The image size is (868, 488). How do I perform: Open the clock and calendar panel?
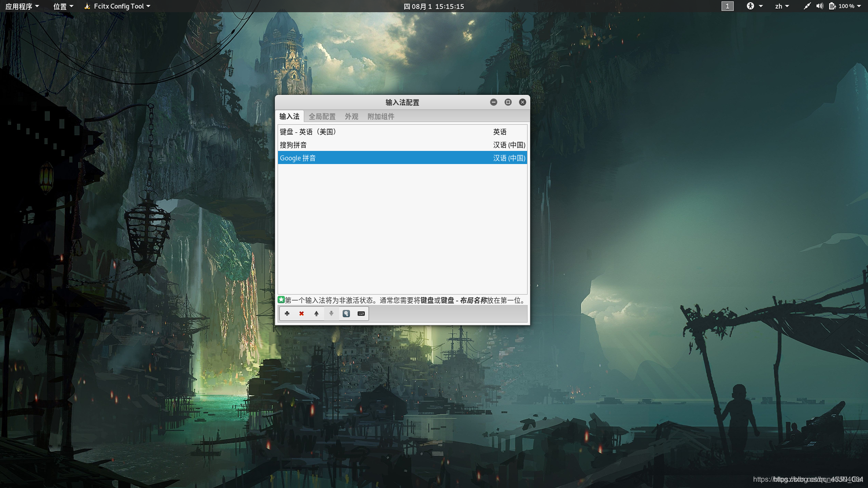pos(434,6)
